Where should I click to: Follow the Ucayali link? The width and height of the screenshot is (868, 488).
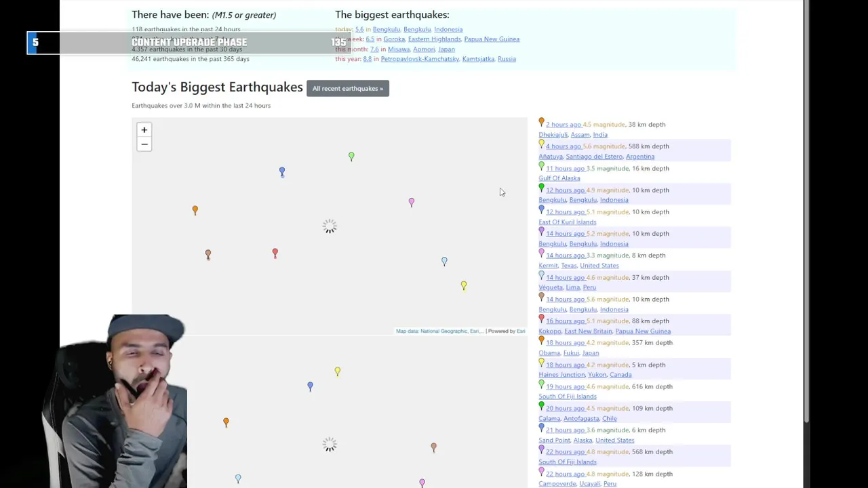click(590, 484)
